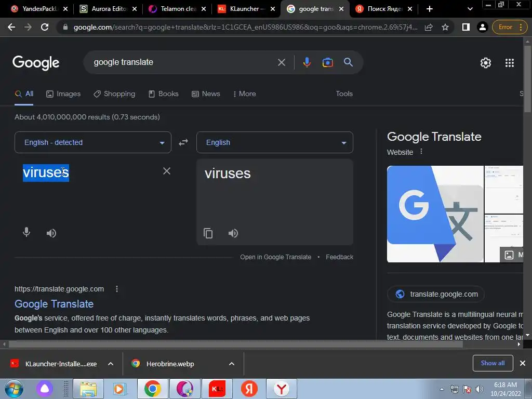Switch to Images results
The height and width of the screenshot is (399, 532).
pos(63,94)
